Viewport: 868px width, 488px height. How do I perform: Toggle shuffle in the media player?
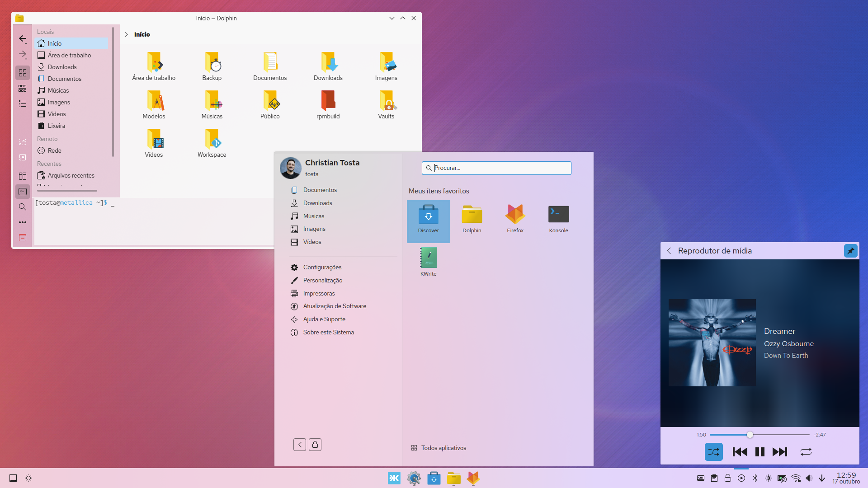[713, 452]
